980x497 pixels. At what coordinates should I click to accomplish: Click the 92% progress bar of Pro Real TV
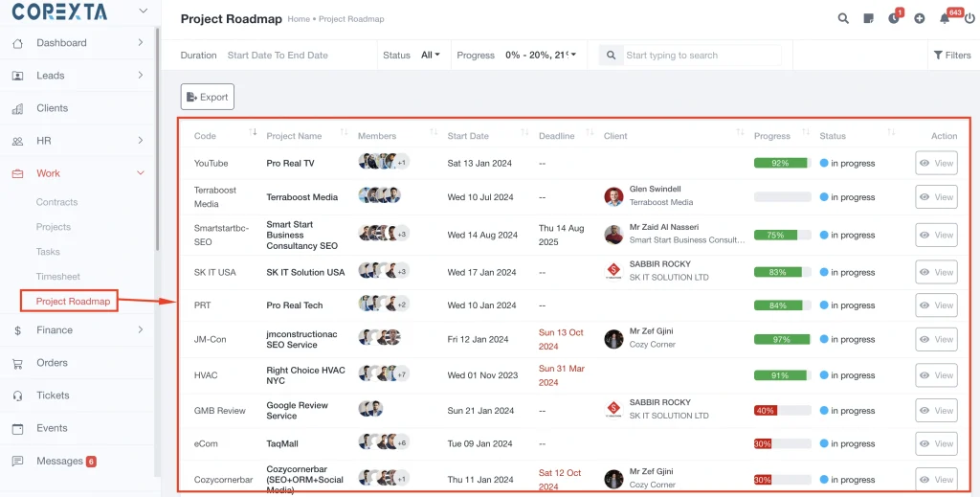tap(783, 163)
